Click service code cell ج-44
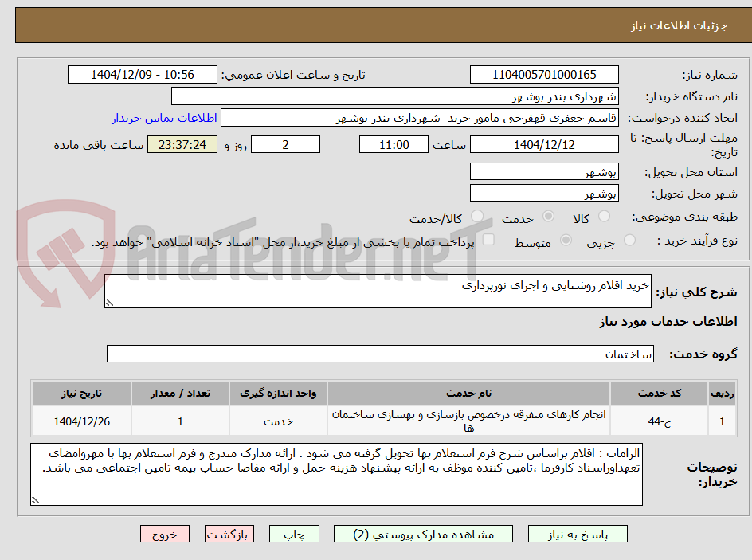This screenshot has width=752, height=560. point(659,421)
